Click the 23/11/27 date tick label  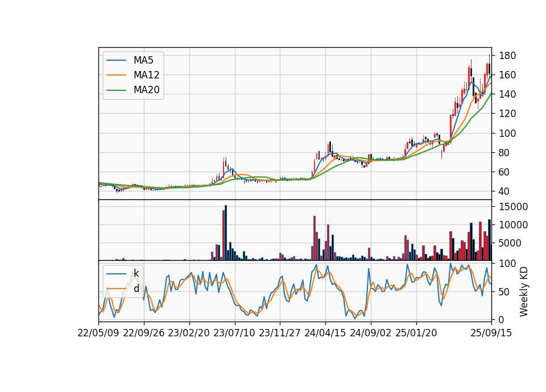tap(280, 333)
